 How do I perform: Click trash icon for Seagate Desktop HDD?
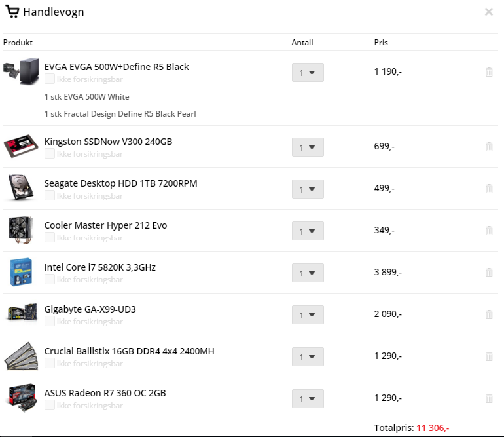[x=489, y=189]
